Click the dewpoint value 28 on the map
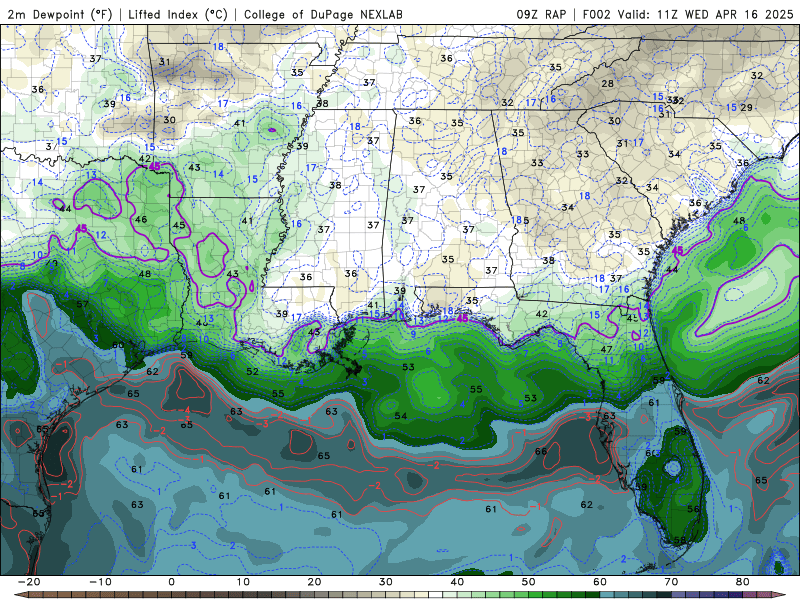Image resolution: width=800 pixels, height=600 pixels. (x=608, y=83)
